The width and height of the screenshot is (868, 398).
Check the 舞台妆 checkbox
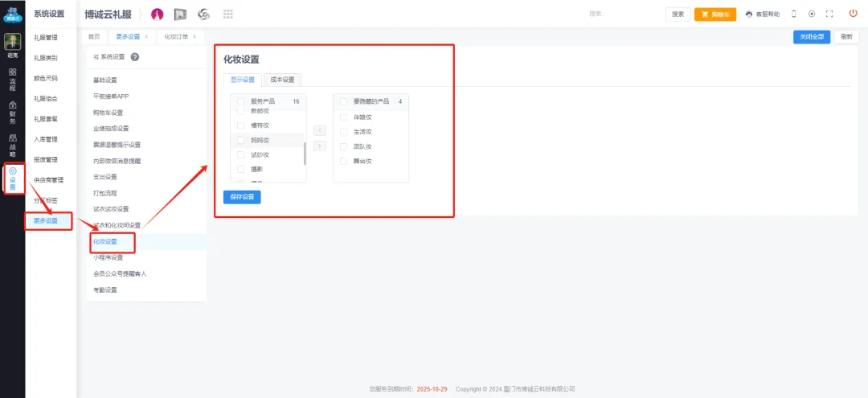344,161
